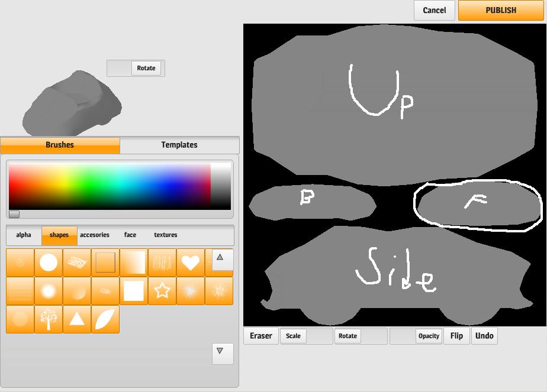Image resolution: width=547 pixels, height=392 pixels.
Task: Click the Rotate control below the canvas
Action: (348, 336)
